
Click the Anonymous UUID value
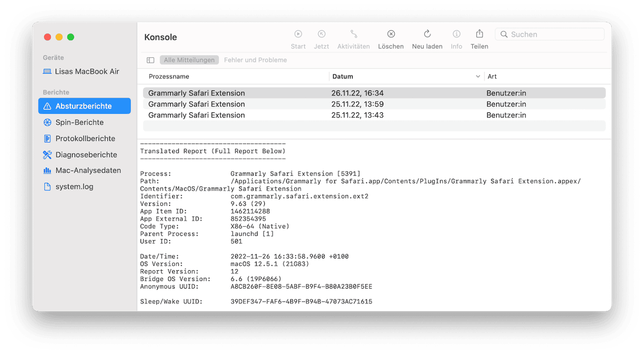coord(301,287)
